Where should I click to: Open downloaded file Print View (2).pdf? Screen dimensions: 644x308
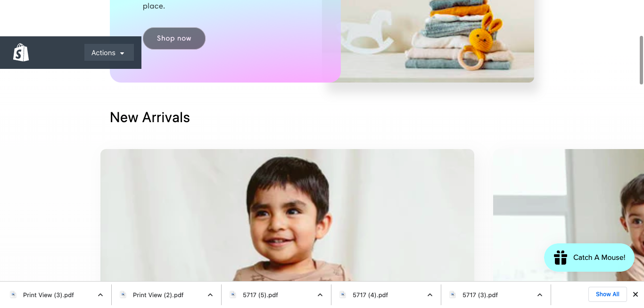point(158,295)
